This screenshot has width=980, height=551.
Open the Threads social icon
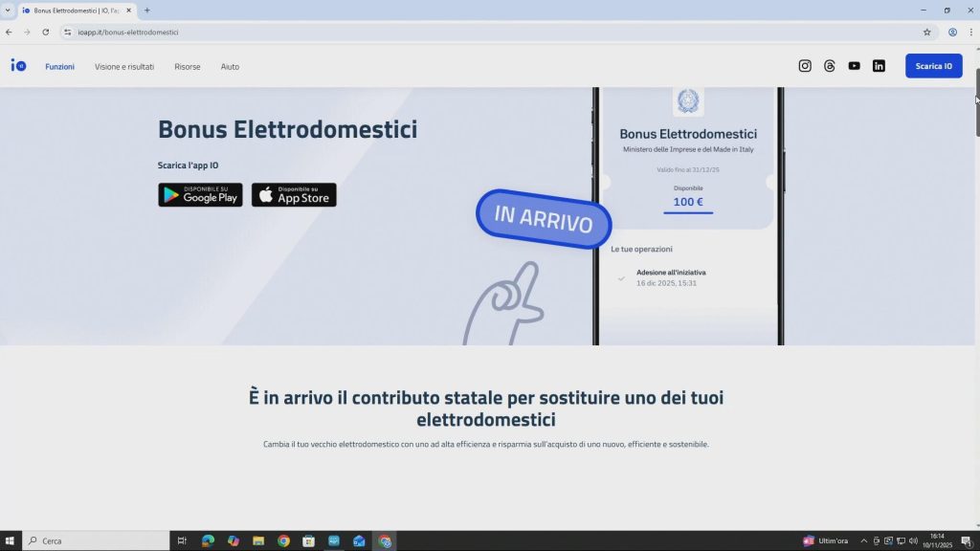click(x=830, y=66)
